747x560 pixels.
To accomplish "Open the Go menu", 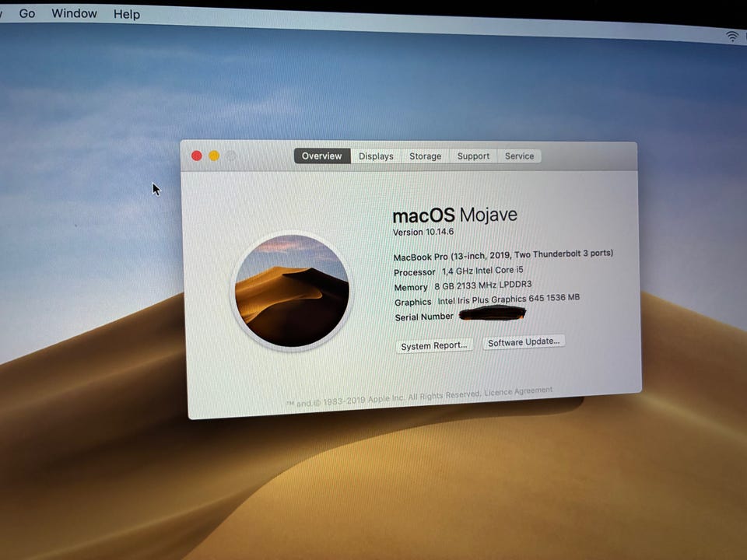I will pos(26,13).
